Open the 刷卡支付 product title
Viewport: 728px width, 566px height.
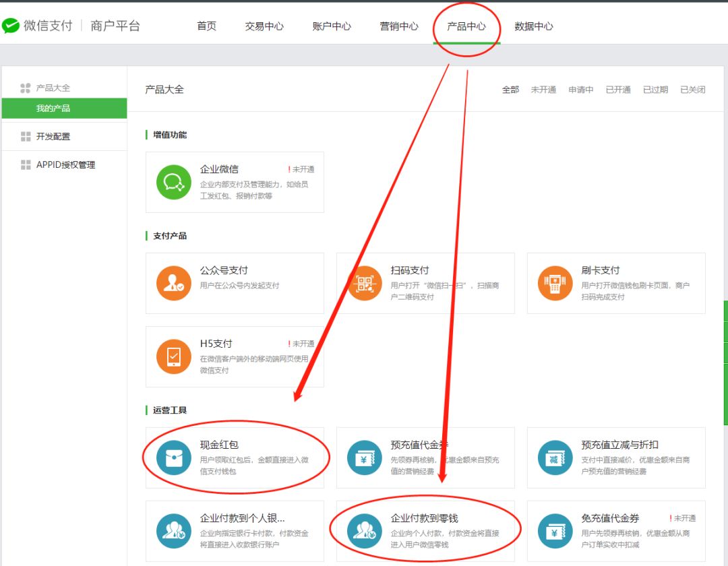tap(601, 270)
